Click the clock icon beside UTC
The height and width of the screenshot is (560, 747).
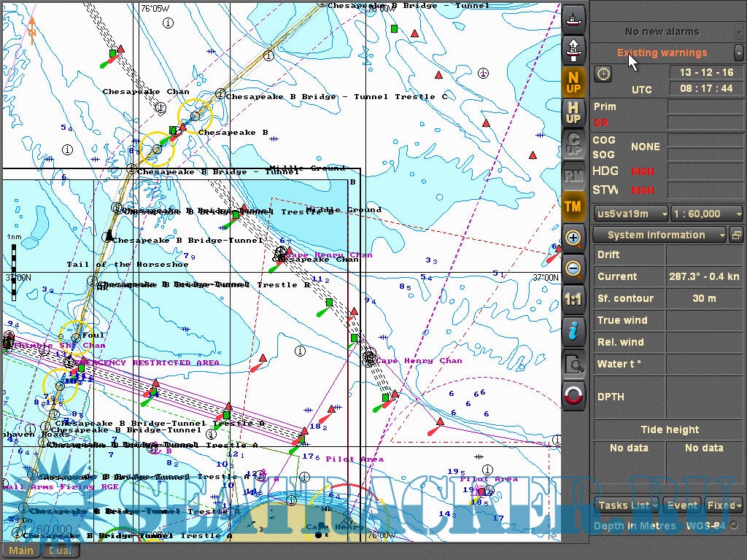603,74
